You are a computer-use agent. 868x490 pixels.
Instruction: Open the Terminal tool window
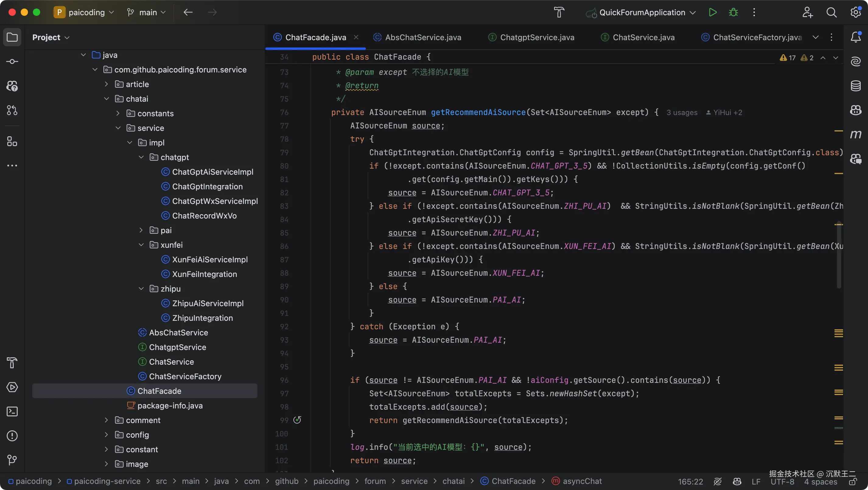click(12, 411)
